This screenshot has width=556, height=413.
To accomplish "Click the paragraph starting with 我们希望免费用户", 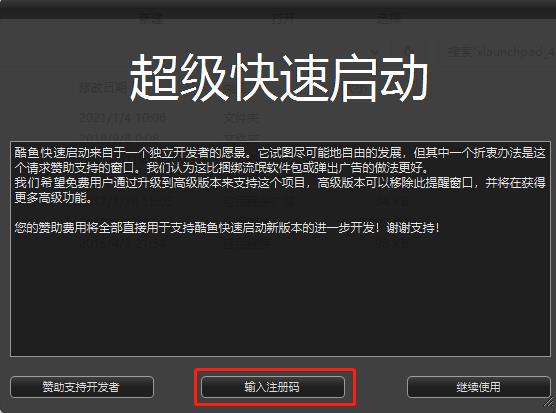I will [x=280, y=190].
